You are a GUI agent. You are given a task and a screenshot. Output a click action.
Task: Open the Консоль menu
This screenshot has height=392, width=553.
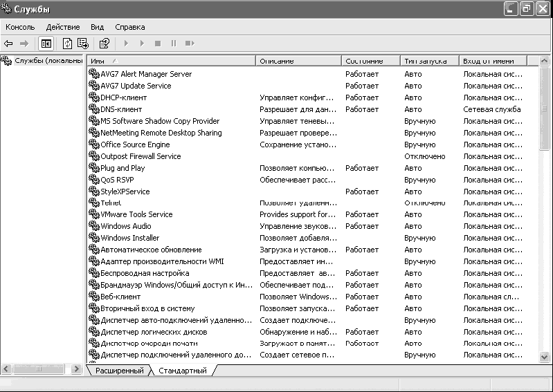pos(20,27)
